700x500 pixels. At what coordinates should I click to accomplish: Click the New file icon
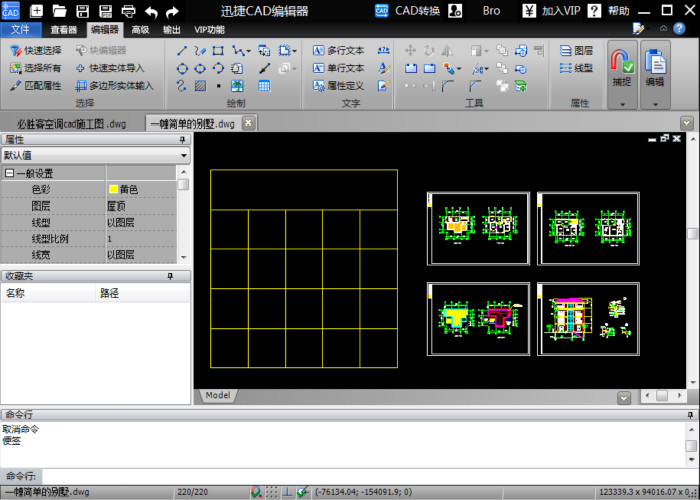point(36,11)
